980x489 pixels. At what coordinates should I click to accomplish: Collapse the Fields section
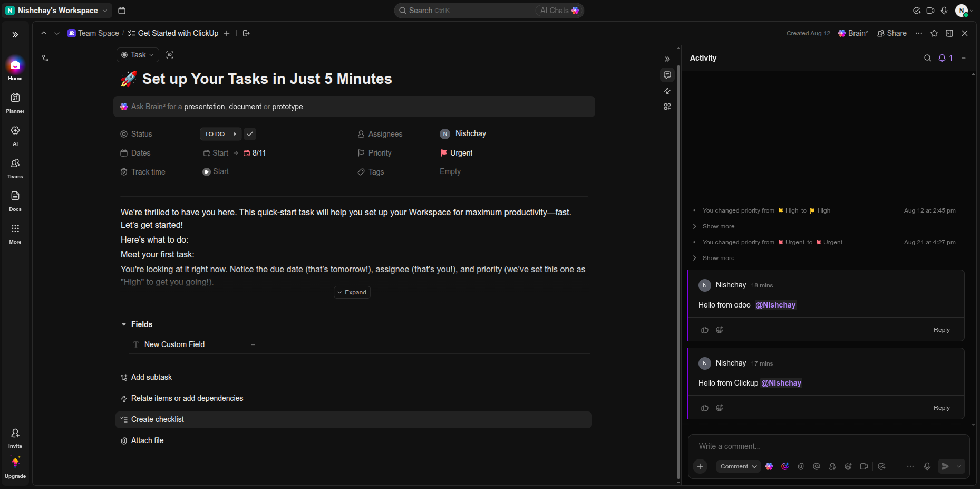pyautogui.click(x=124, y=324)
